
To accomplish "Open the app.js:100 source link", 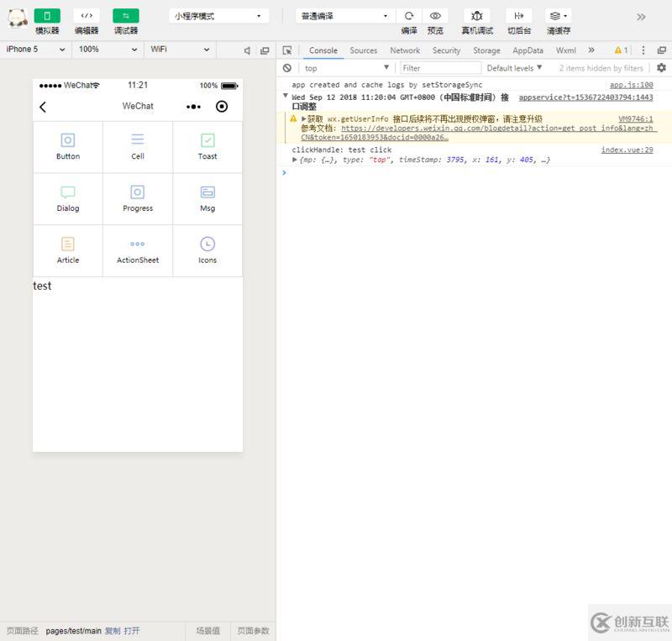I will pyautogui.click(x=631, y=85).
